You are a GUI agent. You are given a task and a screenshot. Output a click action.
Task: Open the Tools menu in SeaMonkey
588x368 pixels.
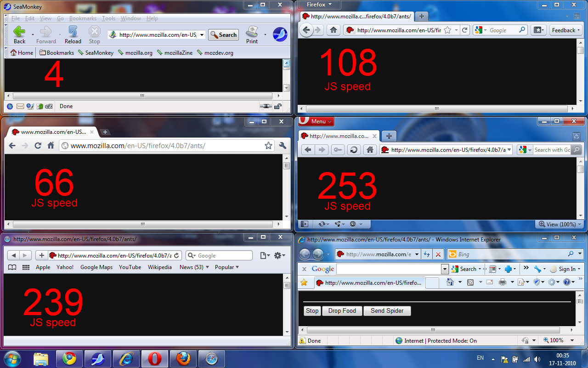[x=108, y=18]
